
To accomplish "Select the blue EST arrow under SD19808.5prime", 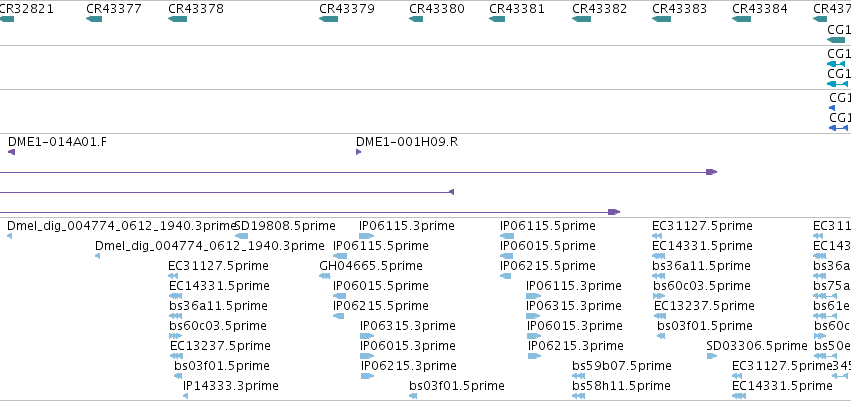I will click(x=242, y=236).
